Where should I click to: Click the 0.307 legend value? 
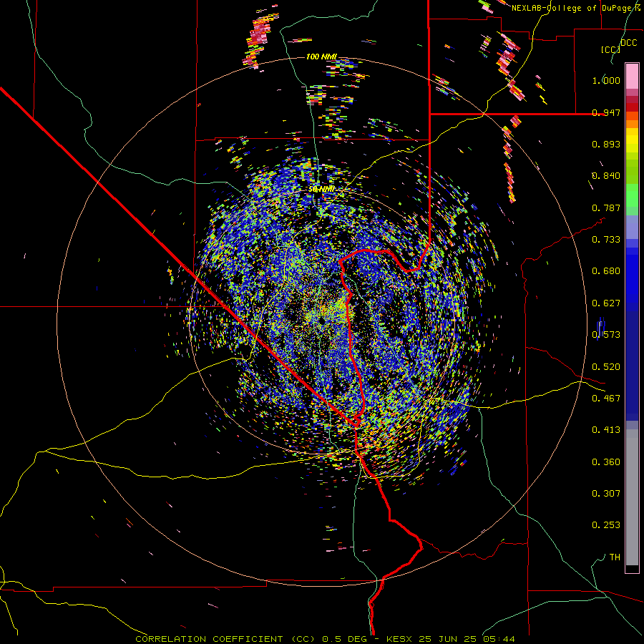[x=606, y=494]
